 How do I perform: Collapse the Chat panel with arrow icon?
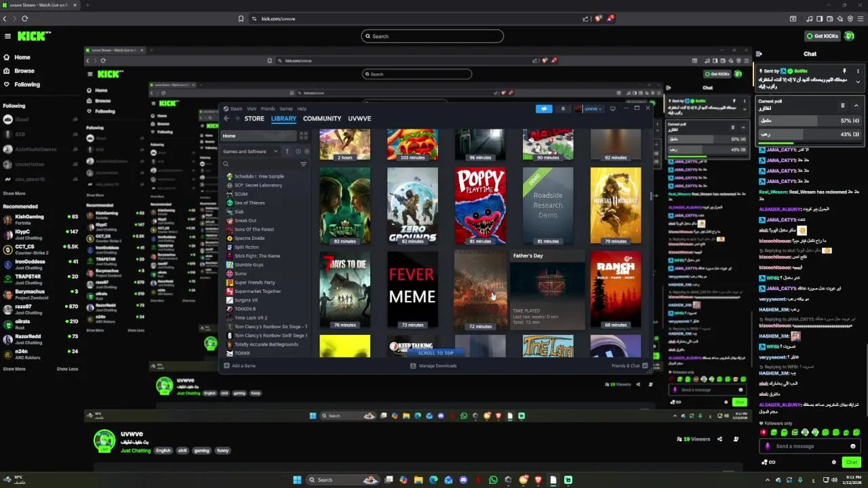pos(759,54)
